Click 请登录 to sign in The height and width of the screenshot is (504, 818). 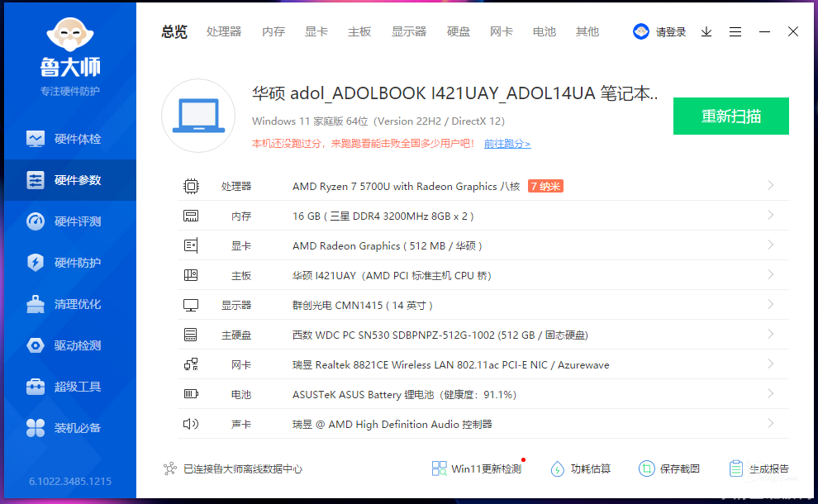pyautogui.click(x=671, y=32)
